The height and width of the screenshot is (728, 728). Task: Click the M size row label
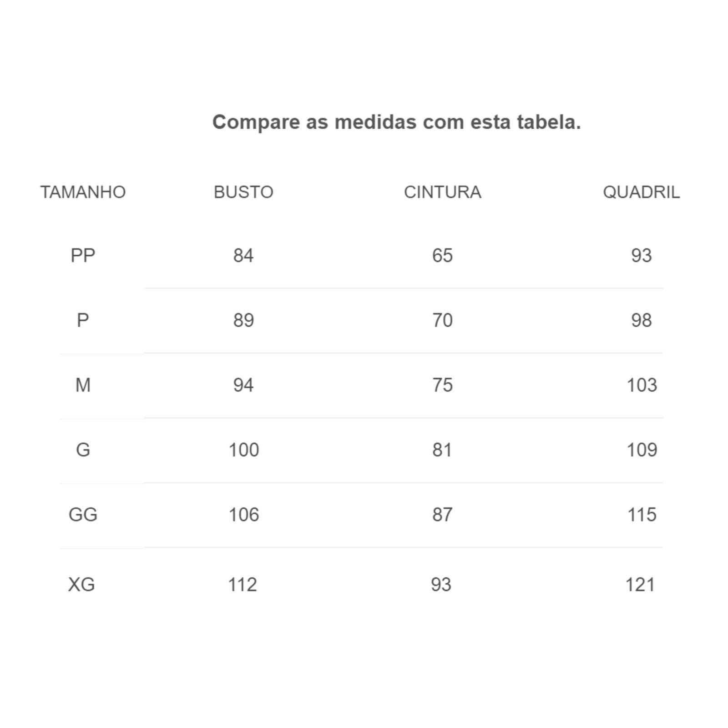tap(83, 385)
